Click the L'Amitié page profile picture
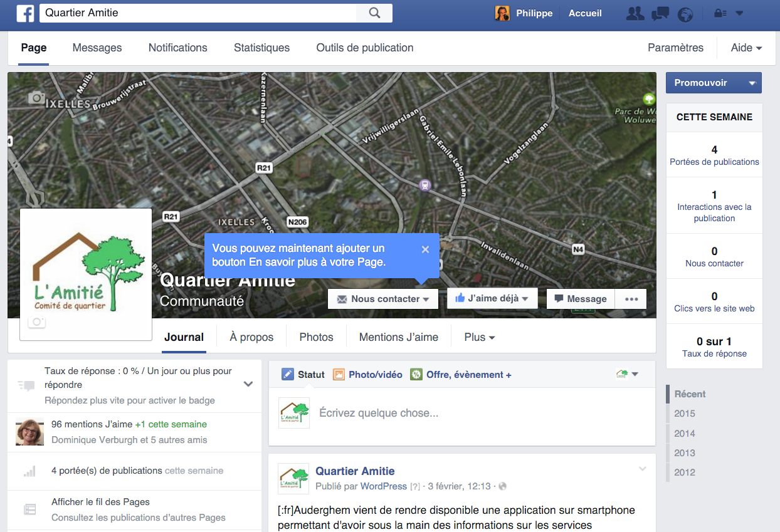Viewport: 780px width, 532px height. tap(86, 274)
